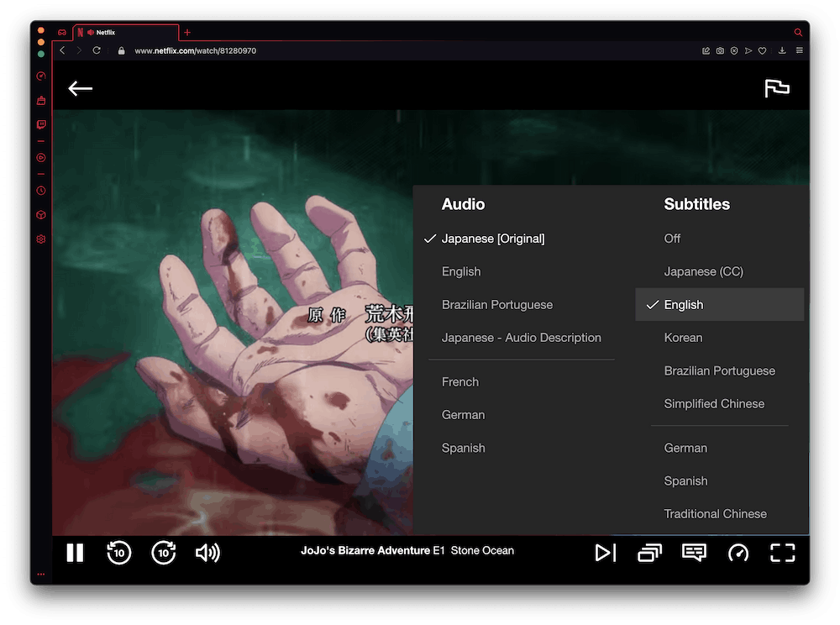Image resolution: width=840 pixels, height=625 pixels.
Task: Switch audio to French
Action: coord(460,382)
